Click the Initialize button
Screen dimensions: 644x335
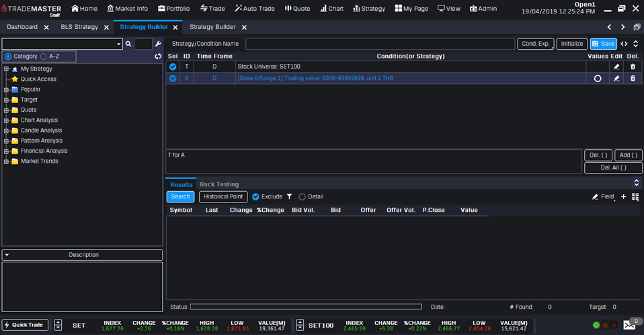click(571, 44)
